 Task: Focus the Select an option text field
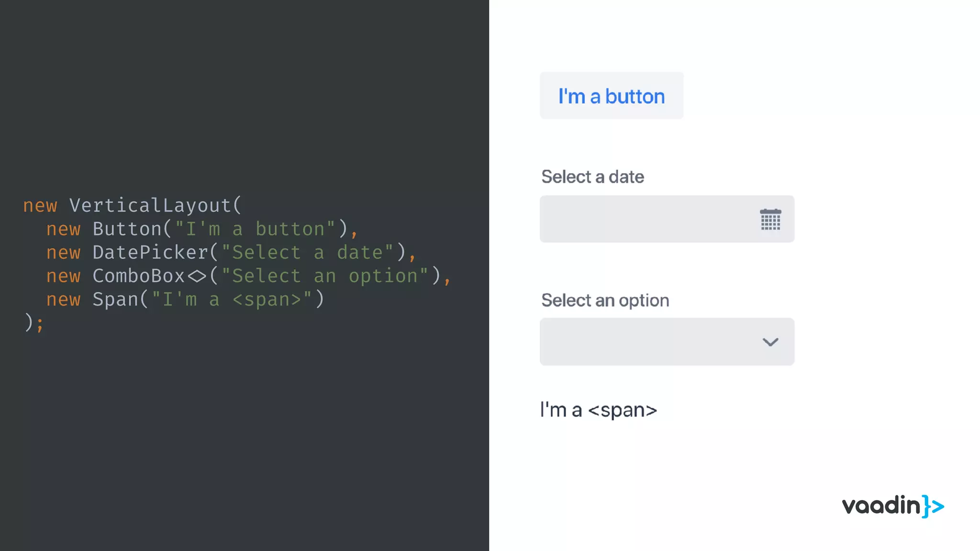[646, 342]
